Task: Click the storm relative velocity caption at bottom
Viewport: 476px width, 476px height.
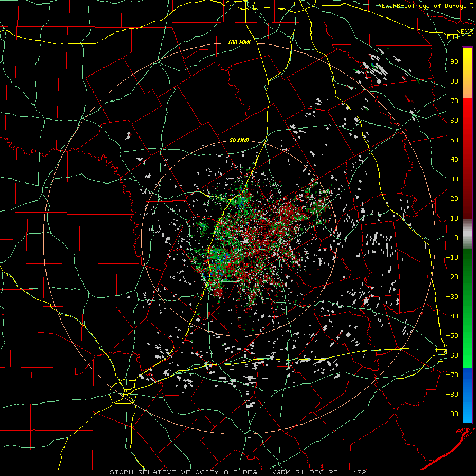Action: (238, 472)
